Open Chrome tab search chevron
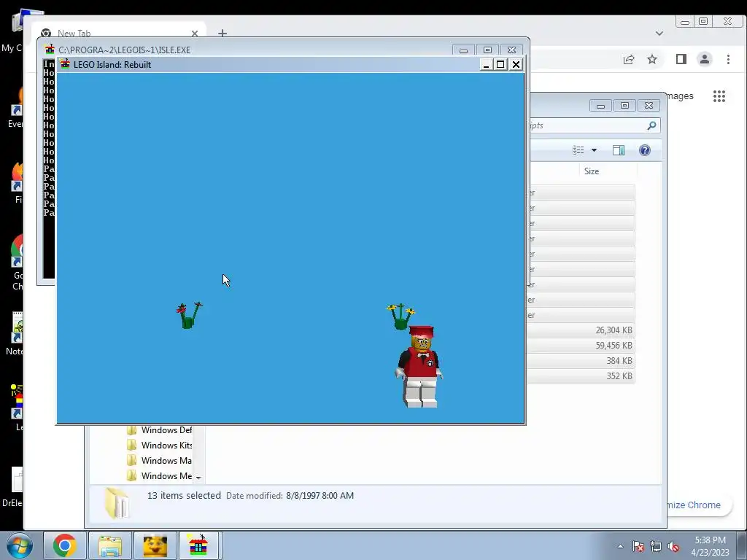This screenshot has width=747, height=560. [659, 34]
